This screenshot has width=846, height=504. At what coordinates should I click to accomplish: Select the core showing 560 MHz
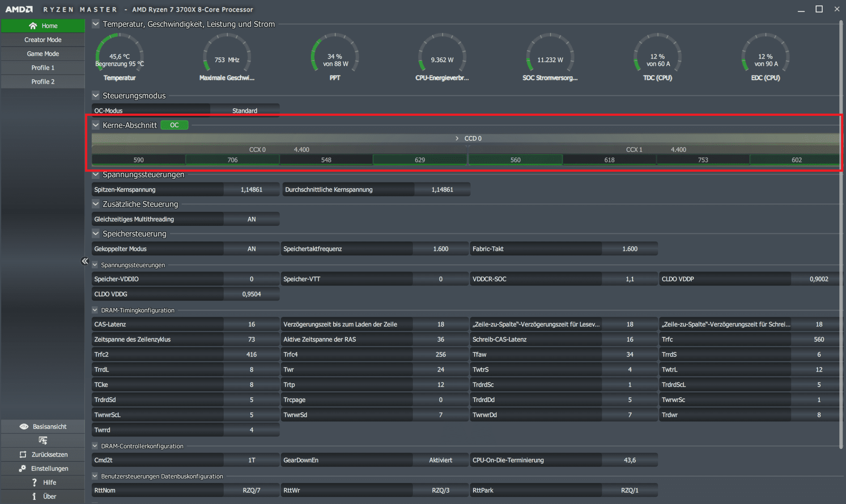click(515, 160)
